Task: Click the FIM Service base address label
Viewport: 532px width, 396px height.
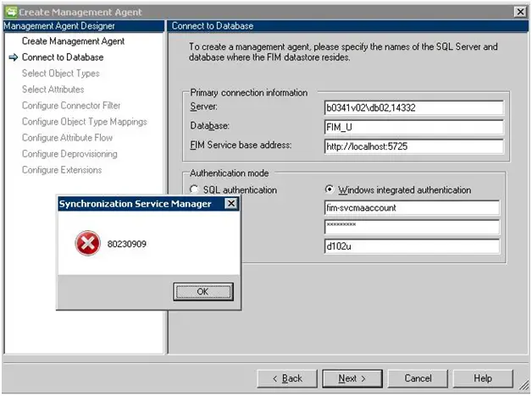Action: point(241,145)
